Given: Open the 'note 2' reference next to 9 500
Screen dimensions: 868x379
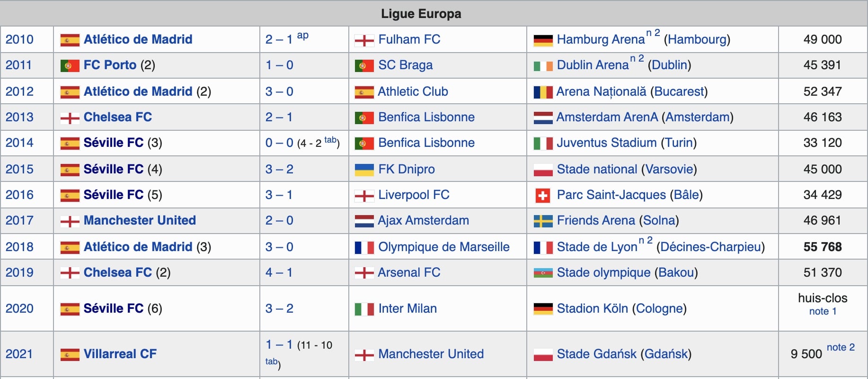Looking at the screenshot, I should coord(841,347).
